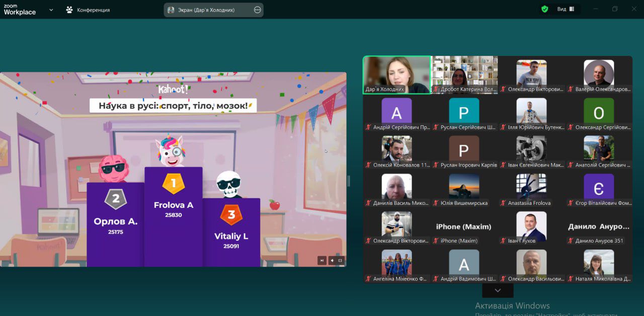Open the three-dot options on screen share tab
Image resolution: width=644 pixels, height=316 pixels.
(258, 10)
